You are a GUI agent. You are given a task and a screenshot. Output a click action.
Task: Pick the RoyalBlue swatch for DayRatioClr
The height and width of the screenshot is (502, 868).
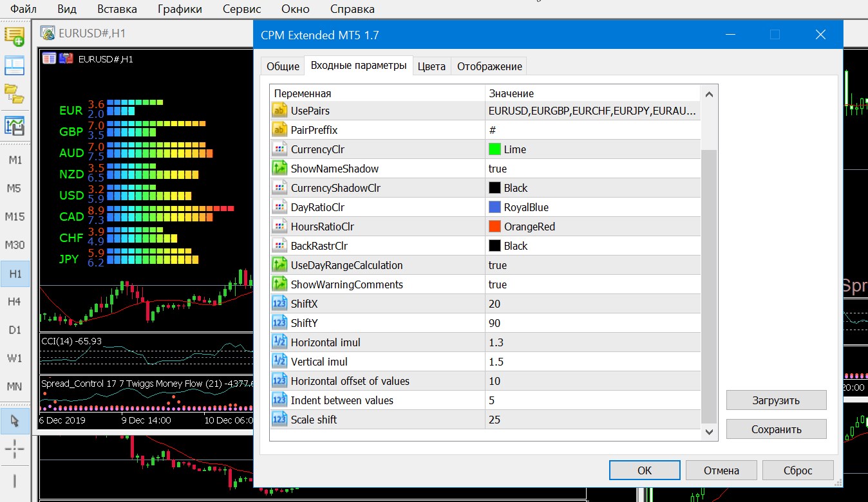click(495, 207)
